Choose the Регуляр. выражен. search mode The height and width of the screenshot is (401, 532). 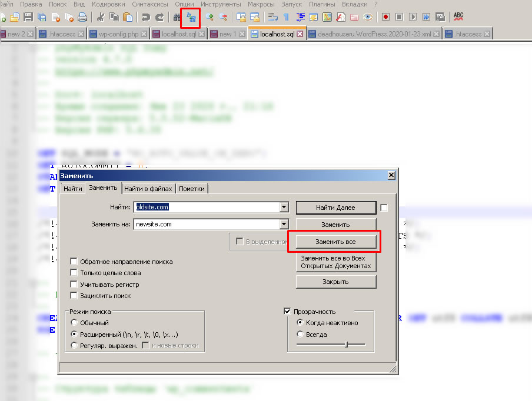click(x=74, y=345)
